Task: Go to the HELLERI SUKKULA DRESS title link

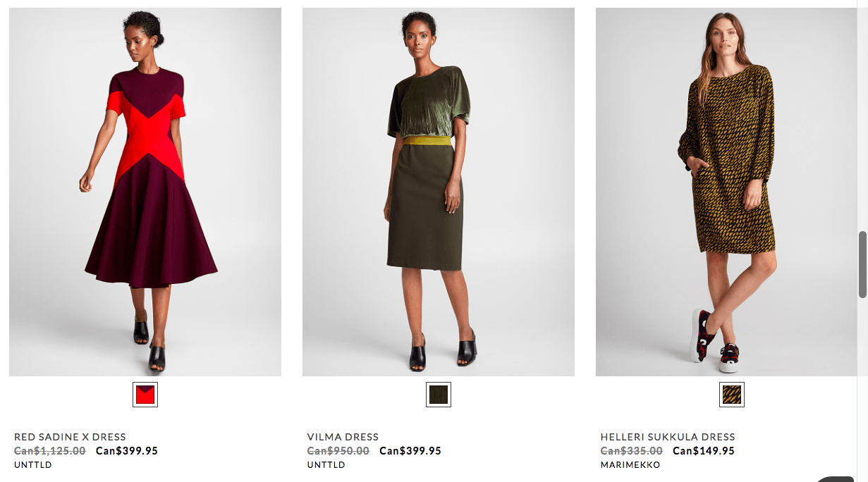Action: coord(668,437)
